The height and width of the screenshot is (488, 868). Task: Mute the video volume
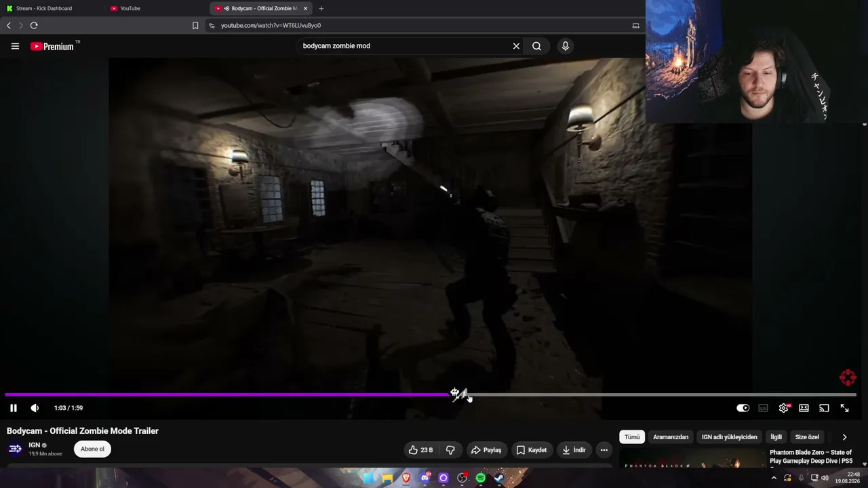coord(35,408)
